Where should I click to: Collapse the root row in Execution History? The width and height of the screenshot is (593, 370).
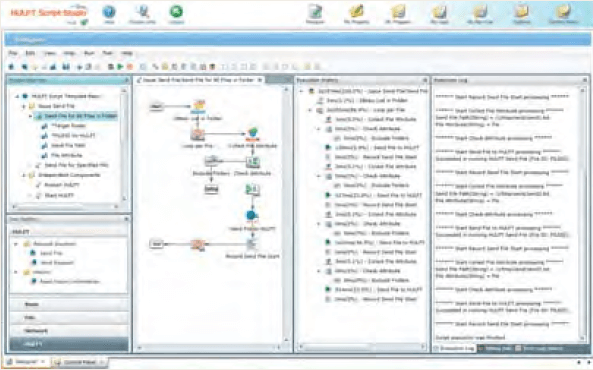(x=301, y=91)
